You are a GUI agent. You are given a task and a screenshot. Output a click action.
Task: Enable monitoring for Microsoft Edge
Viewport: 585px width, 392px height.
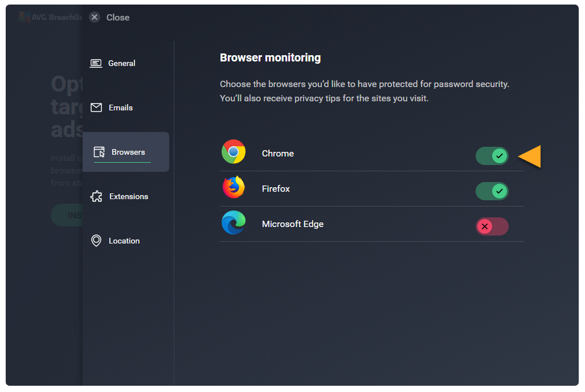coord(492,226)
